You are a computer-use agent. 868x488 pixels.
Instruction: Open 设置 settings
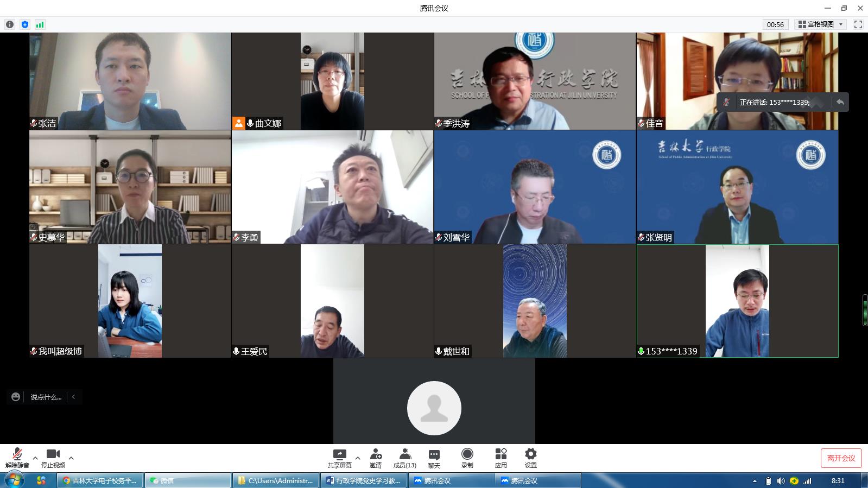click(x=530, y=458)
